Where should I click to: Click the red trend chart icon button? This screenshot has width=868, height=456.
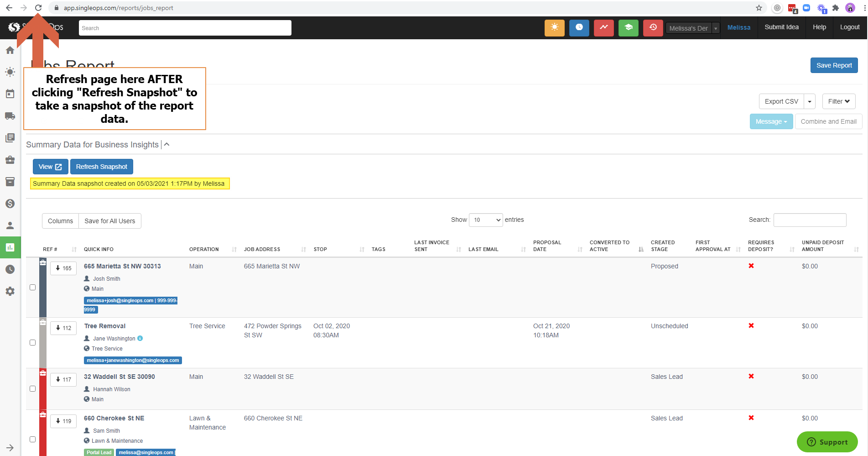(603, 28)
